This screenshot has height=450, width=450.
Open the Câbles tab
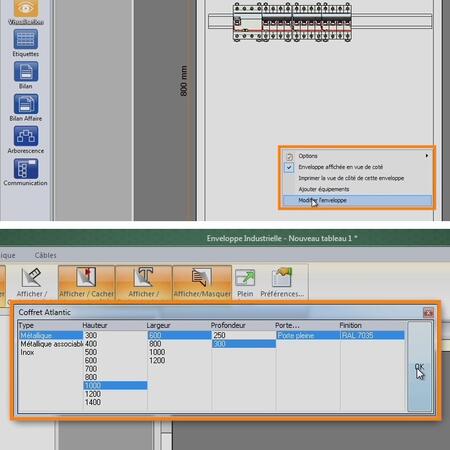45,255
